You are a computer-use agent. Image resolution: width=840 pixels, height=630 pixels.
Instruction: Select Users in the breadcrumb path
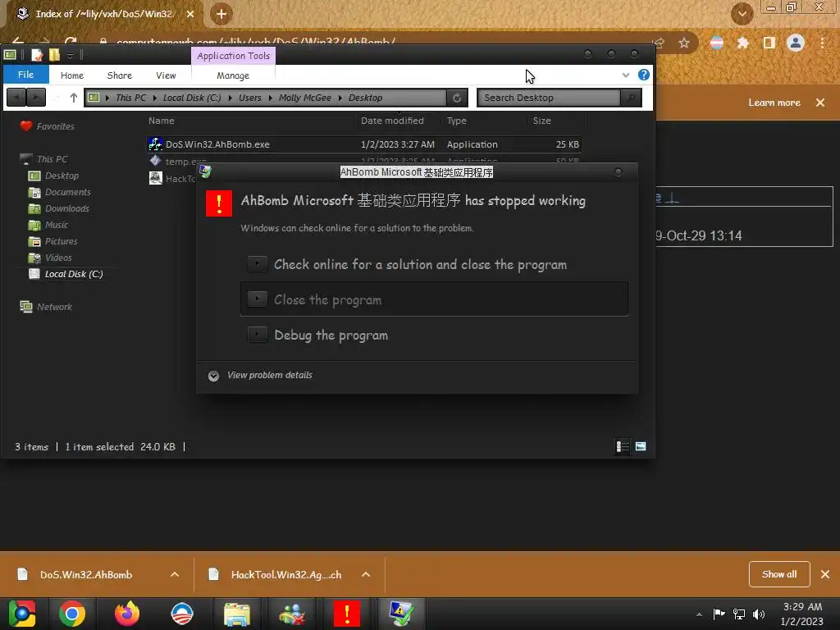pyautogui.click(x=249, y=98)
